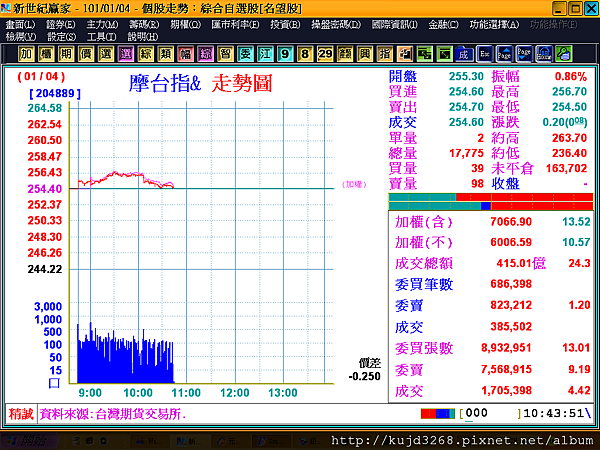Open the 功能選擇(A) menu
This screenshot has width=600, height=450.
[494, 25]
